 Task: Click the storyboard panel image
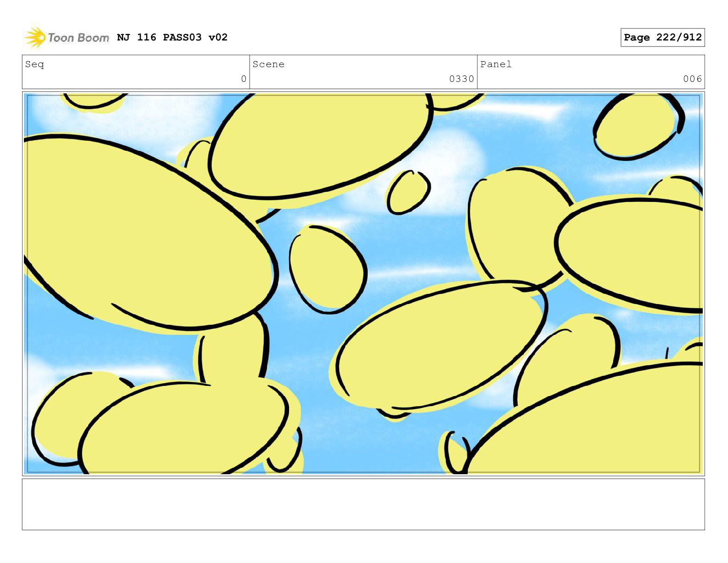tap(363, 283)
